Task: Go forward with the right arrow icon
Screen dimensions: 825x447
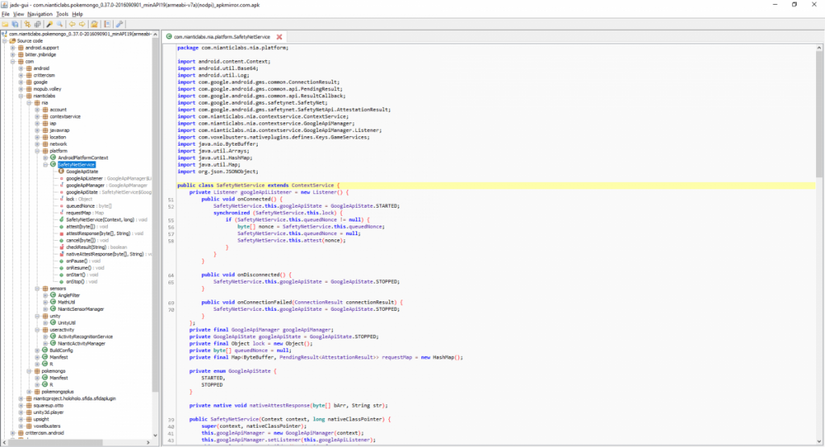Action: pos(82,24)
